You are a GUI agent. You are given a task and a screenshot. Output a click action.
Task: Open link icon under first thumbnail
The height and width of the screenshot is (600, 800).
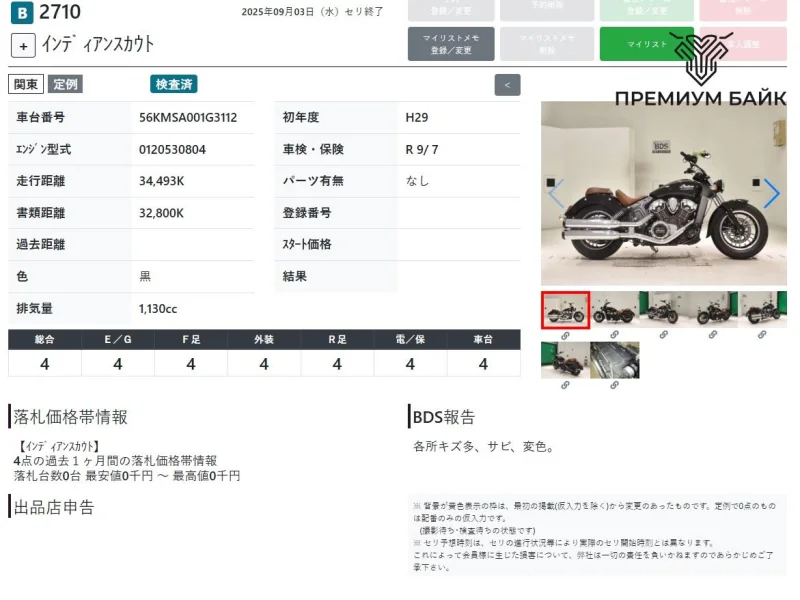(x=565, y=335)
